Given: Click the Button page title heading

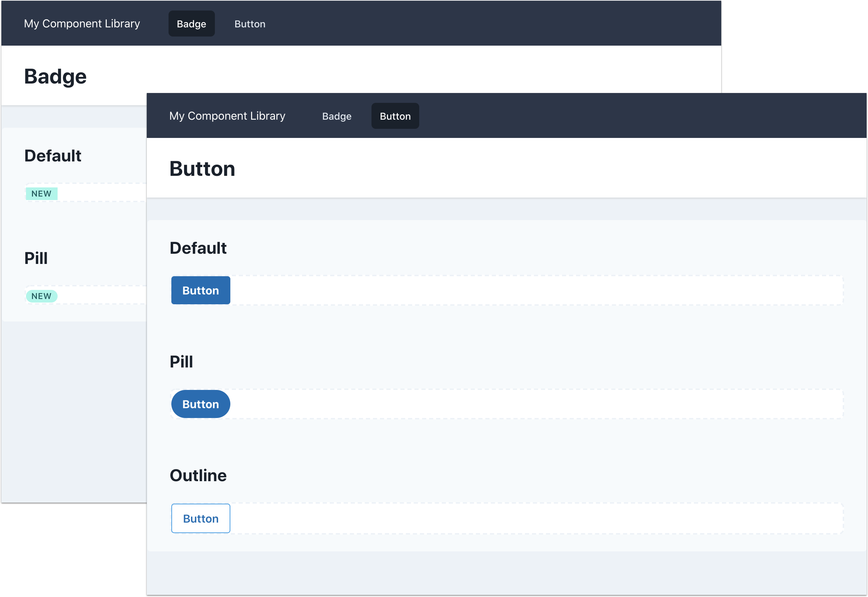Looking at the screenshot, I should pos(202,169).
